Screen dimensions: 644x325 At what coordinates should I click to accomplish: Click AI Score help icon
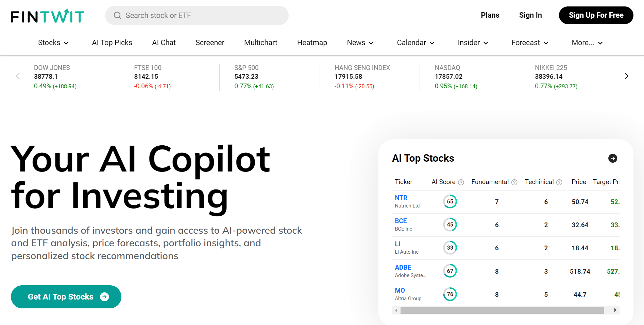click(461, 182)
